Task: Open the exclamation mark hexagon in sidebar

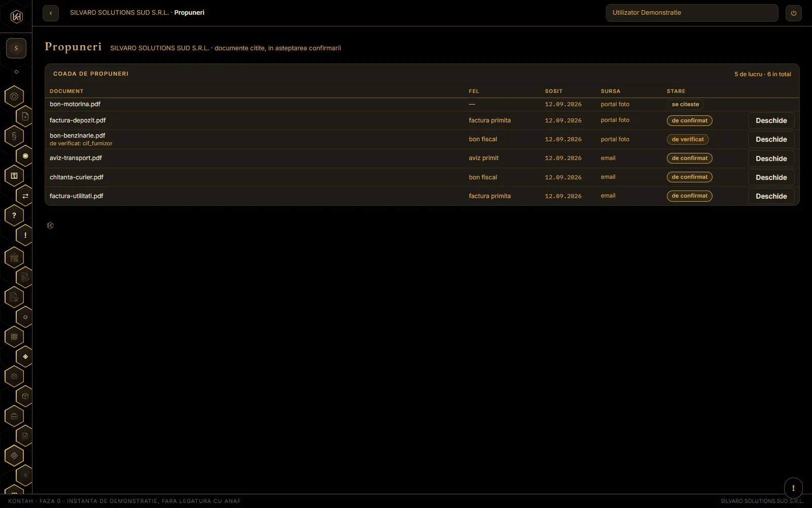Action: point(25,235)
